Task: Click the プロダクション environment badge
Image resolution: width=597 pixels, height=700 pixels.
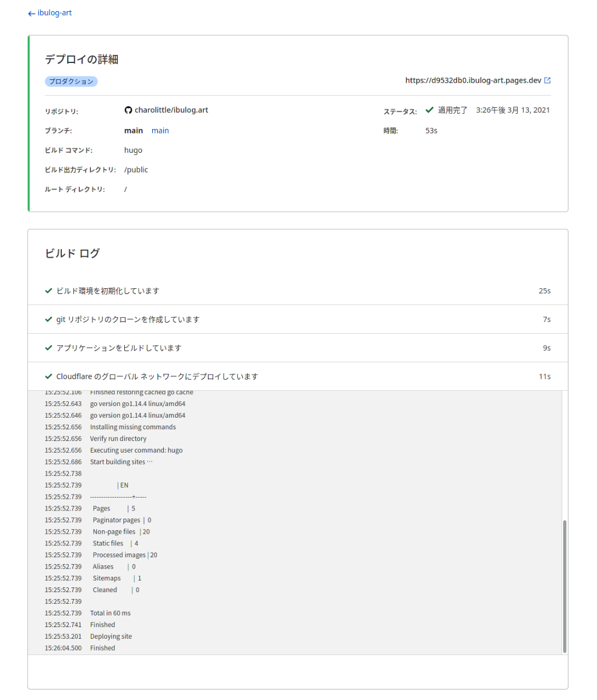Action: coord(71,82)
